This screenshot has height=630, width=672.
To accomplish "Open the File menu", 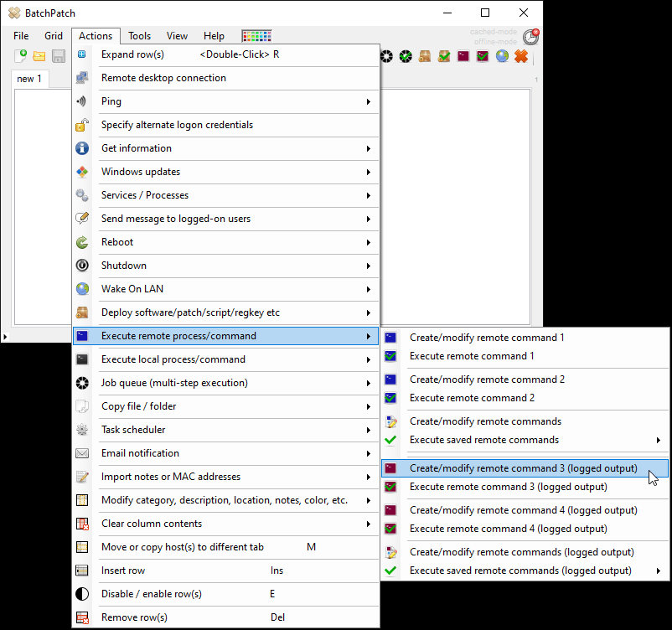I will pos(21,36).
